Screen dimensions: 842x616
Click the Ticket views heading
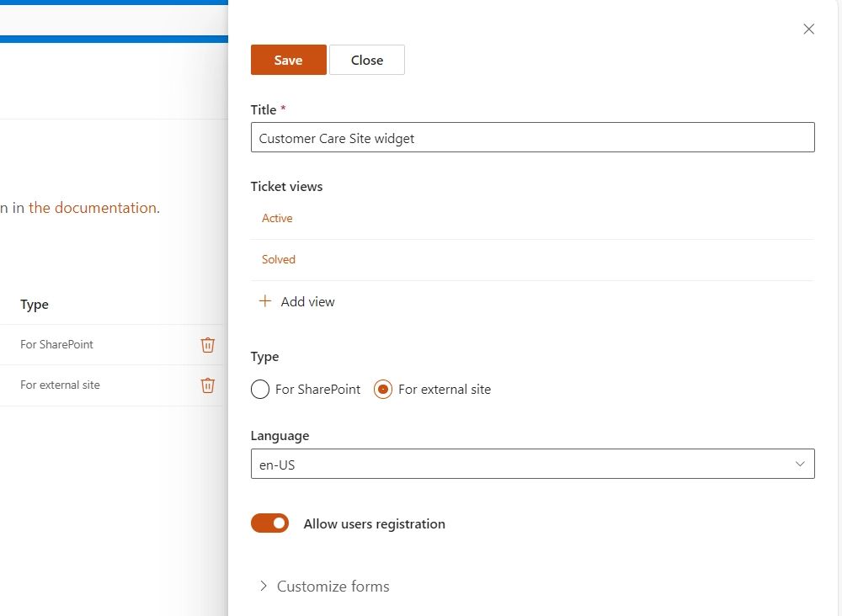[x=287, y=187]
